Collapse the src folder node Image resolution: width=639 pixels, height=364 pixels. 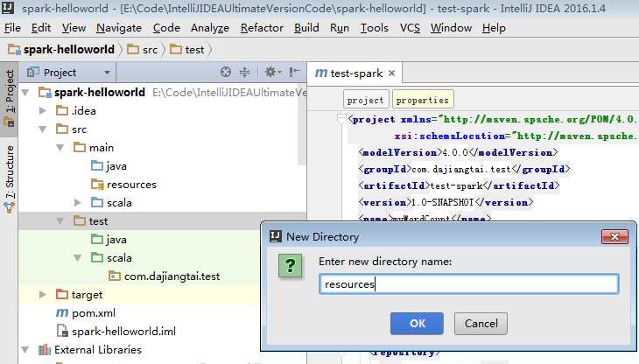(42, 129)
